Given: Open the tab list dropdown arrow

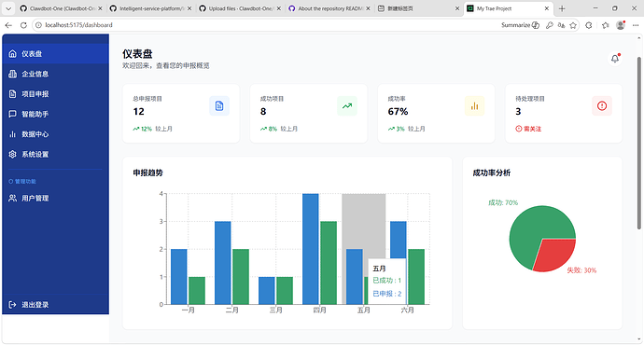Looking at the screenshot, I should [8, 8].
